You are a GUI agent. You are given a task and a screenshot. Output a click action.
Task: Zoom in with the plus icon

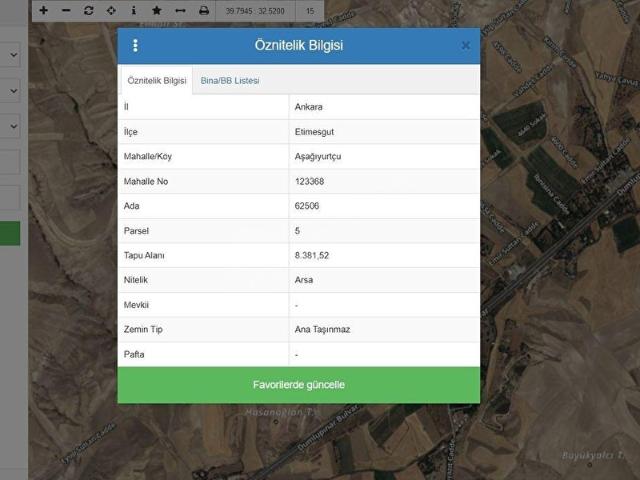44,11
